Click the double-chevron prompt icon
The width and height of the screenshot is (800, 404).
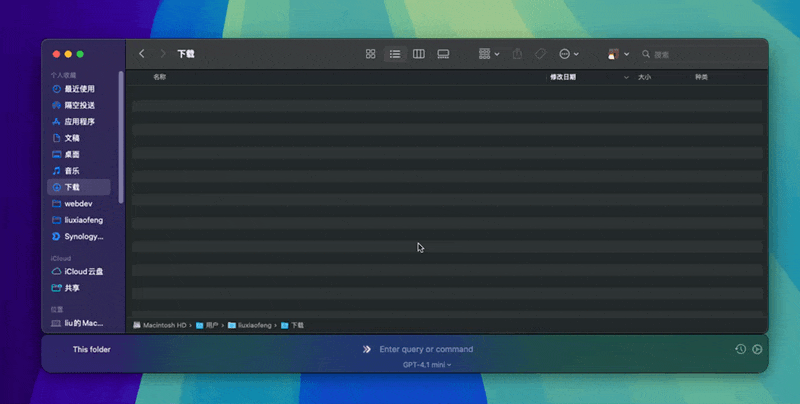tap(367, 349)
